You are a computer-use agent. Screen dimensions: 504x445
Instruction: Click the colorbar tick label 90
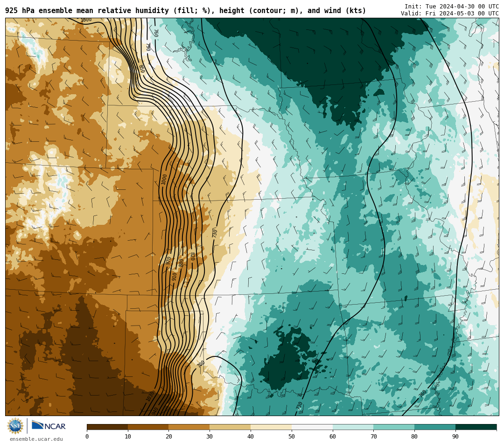[455, 436]
